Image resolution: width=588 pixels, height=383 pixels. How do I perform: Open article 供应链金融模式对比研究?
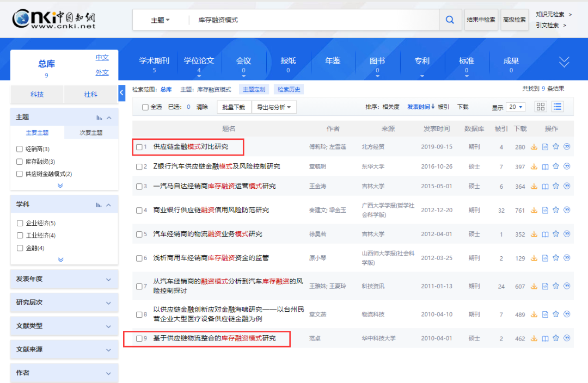coord(191,147)
